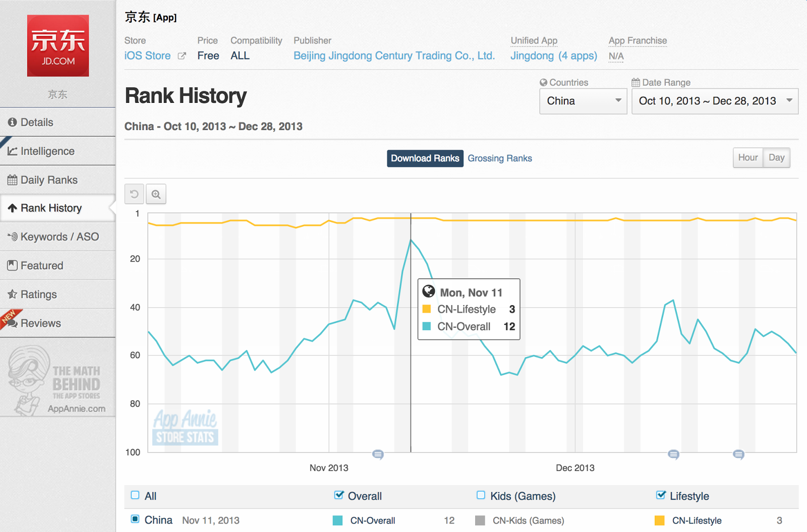Open Keywords / ASO sidebar page
The image size is (807, 532).
[x=57, y=237]
